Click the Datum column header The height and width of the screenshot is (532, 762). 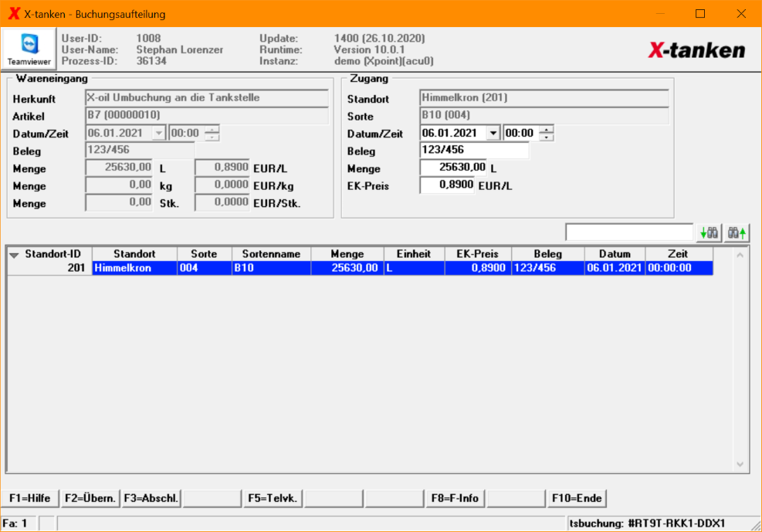(x=615, y=253)
